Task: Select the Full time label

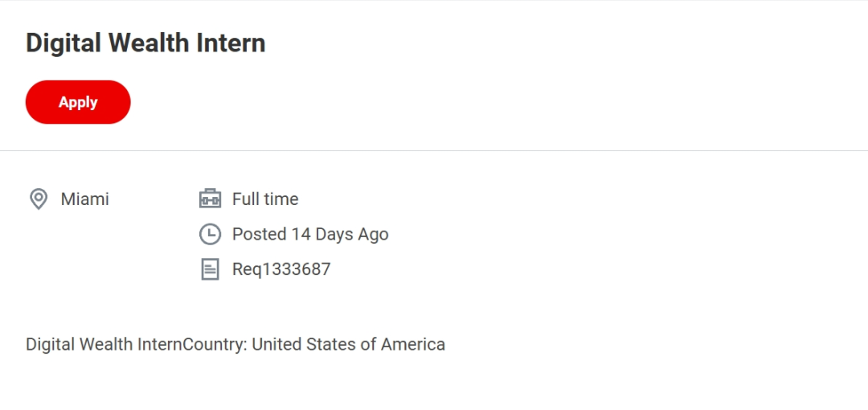Action: pyautogui.click(x=265, y=199)
